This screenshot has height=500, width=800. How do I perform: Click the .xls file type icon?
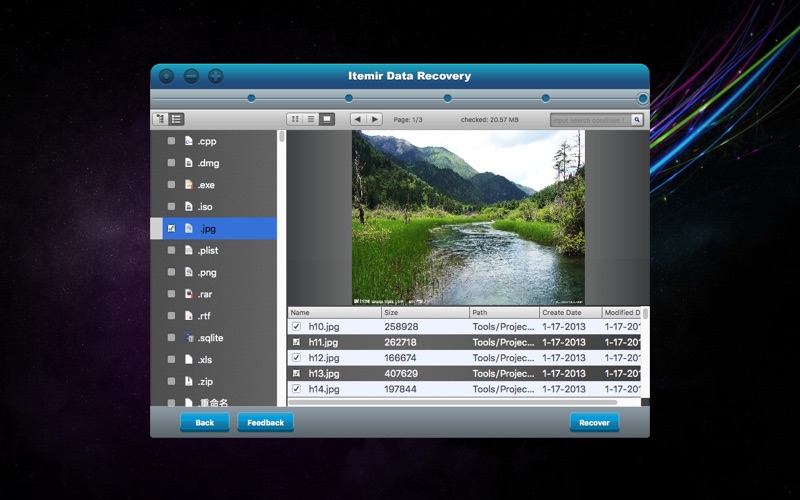coord(189,360)
